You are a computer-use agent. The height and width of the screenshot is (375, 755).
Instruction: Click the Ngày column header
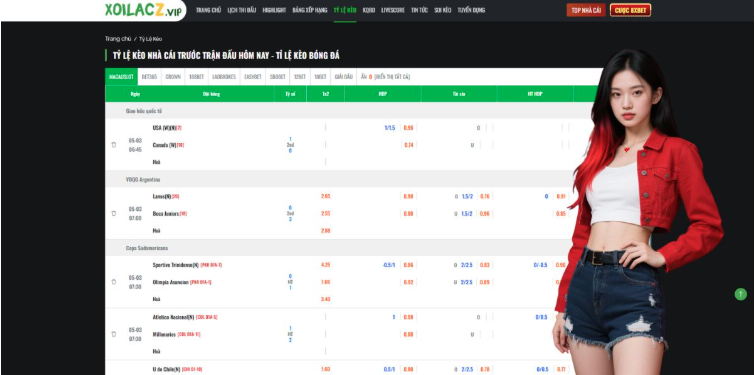point(135,94)
